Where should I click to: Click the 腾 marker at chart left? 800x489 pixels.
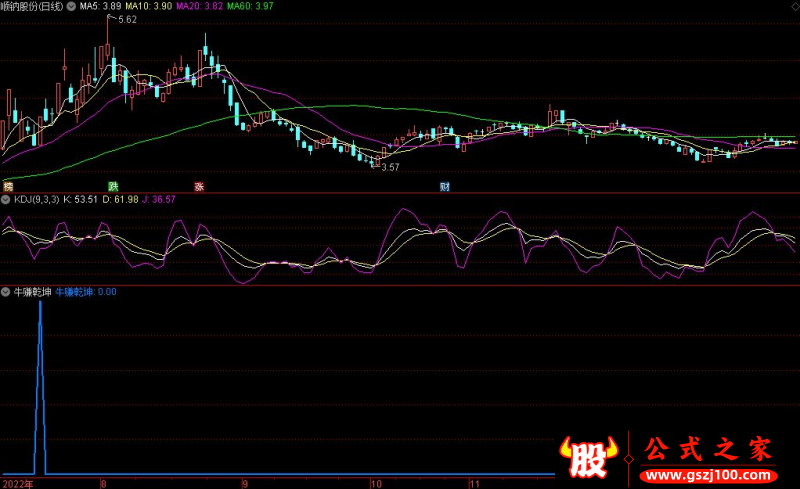click(x=8, y=187)
